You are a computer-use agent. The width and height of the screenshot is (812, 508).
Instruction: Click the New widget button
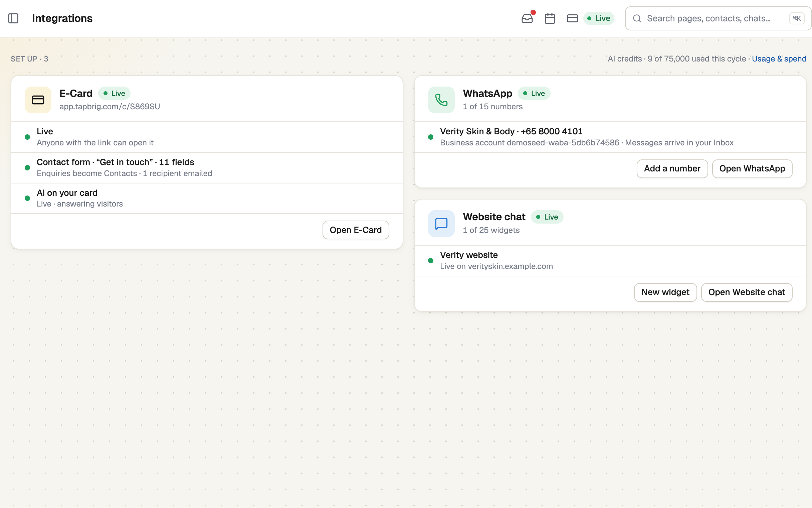point(665,292)
